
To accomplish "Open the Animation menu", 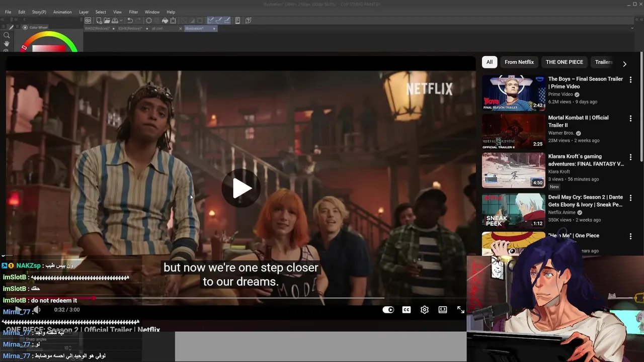I will tap(62, 12).
